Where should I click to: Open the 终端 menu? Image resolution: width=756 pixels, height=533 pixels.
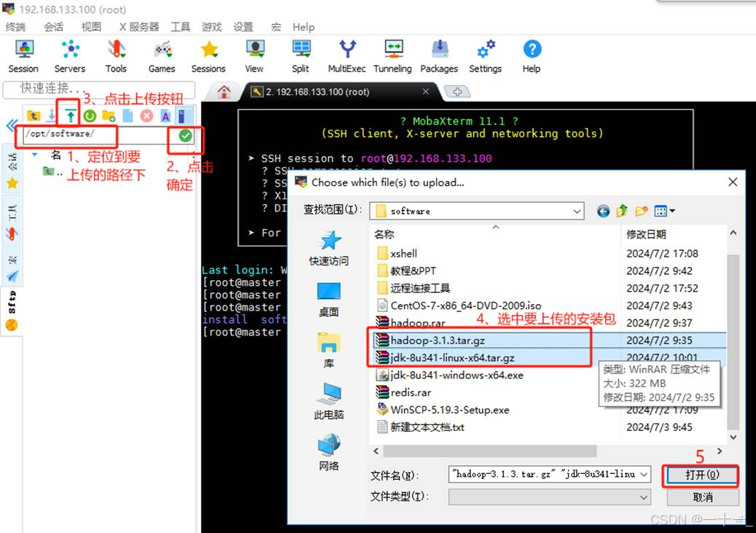(15, 27)
